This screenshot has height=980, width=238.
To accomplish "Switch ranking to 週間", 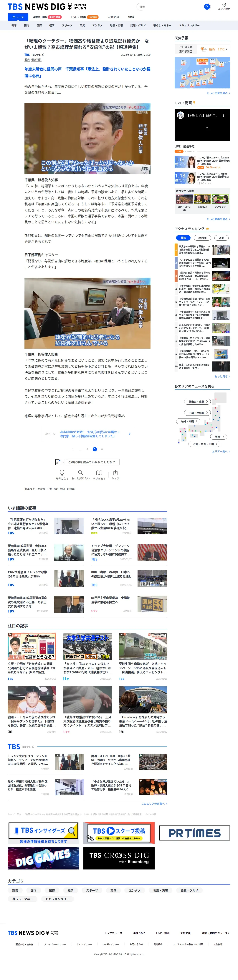I will pyautogui.click(x=221, y=238).
